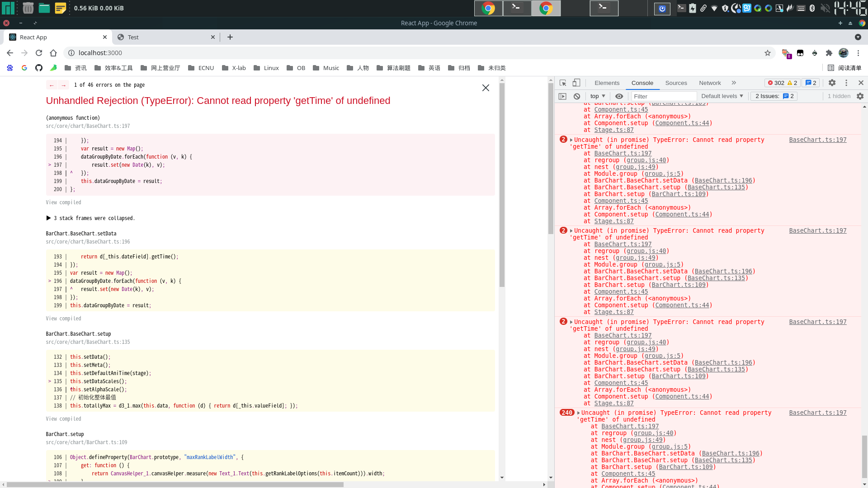Click the 'View compiled' link
Viewport: 868px width, 488px height.
(x=63, y=202)
